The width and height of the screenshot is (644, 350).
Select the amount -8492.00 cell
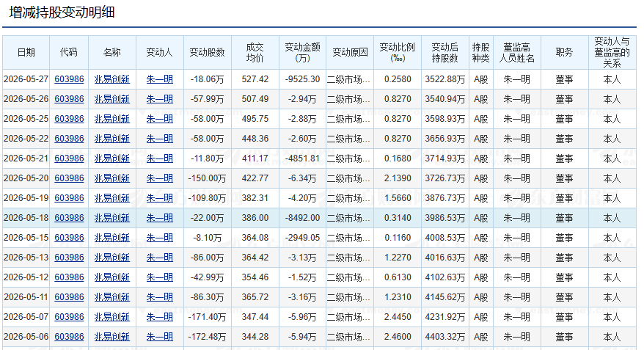point(303,218)
